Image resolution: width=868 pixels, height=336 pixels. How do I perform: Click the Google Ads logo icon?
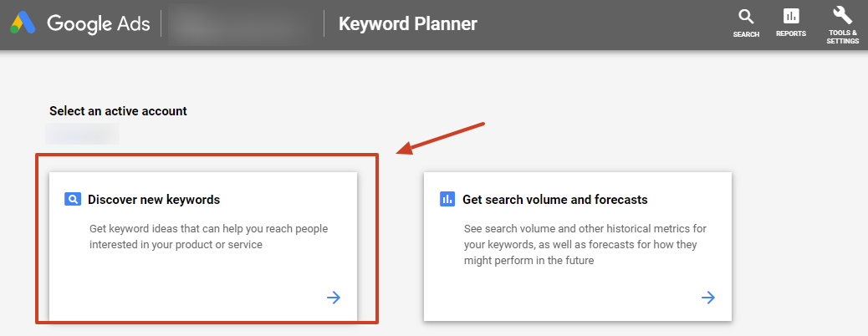click(23, 23)
